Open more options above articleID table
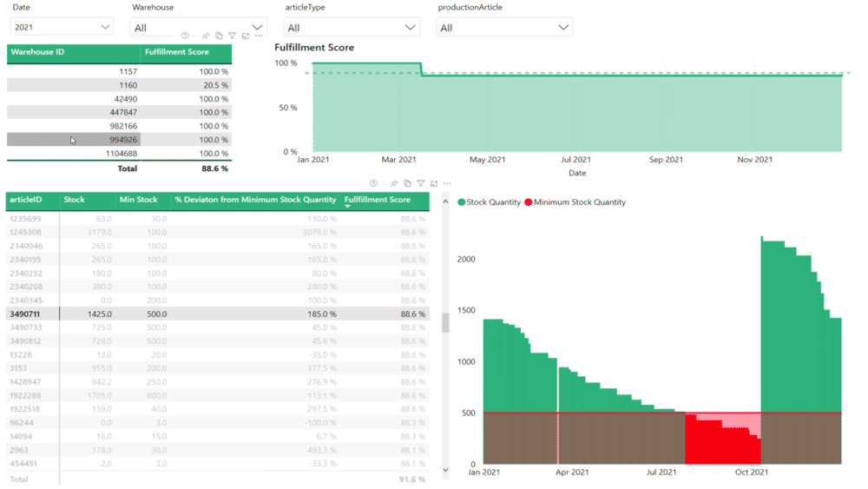The image size is (868, 489). [447, 183]
